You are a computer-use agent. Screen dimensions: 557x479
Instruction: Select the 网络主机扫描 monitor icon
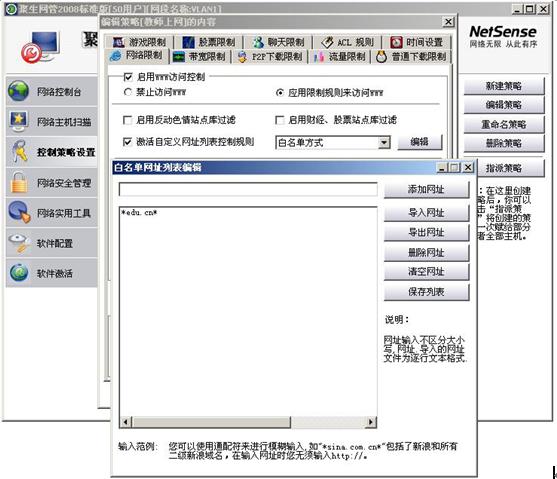pyautogui.click(x=18, y=122)
